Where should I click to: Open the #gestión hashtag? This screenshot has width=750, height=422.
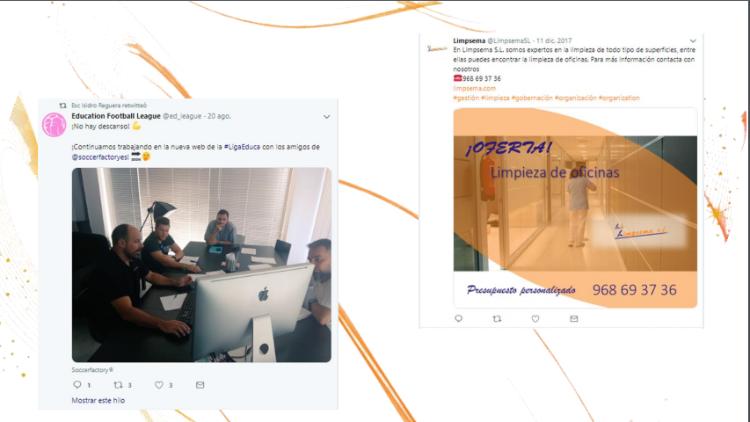(x=466, y=98)
